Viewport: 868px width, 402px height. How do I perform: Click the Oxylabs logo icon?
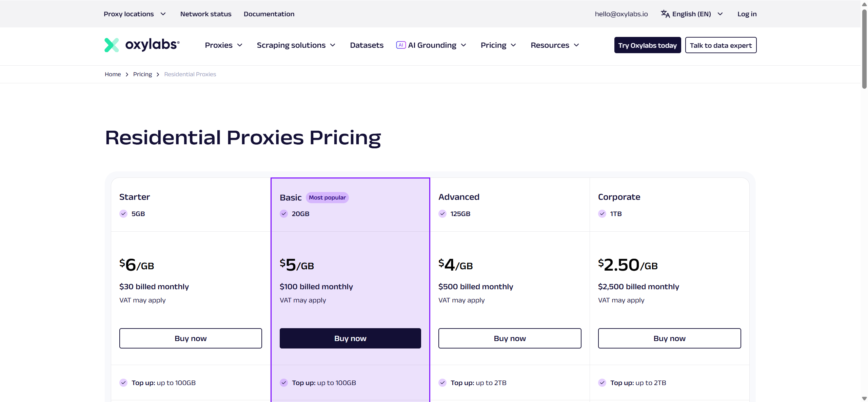click(x=112, y=45)
